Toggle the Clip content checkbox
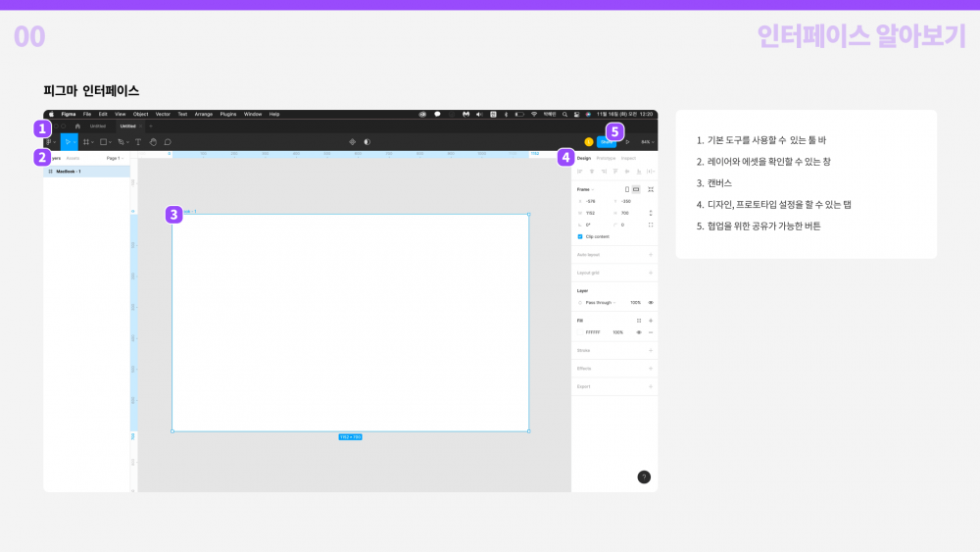This screenshot has height=552, width=980. (580, 236)
